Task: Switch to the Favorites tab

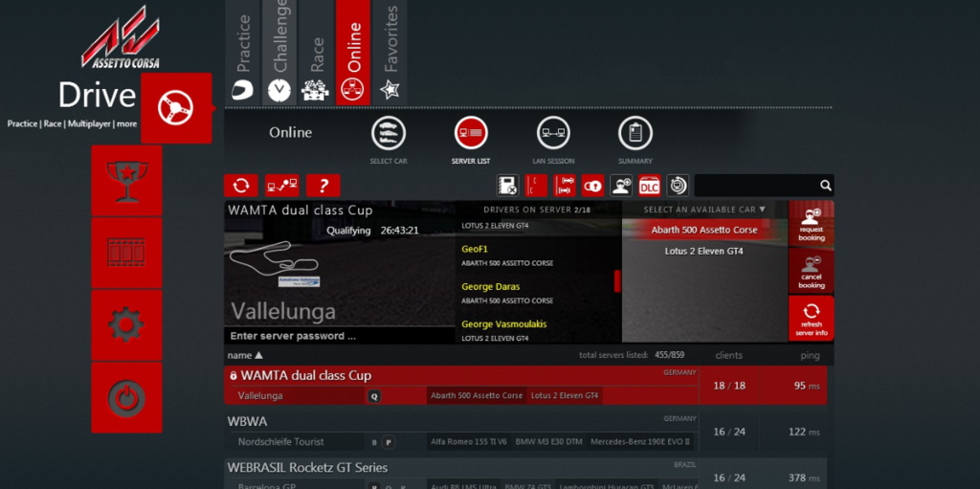Action: [390, 53]
